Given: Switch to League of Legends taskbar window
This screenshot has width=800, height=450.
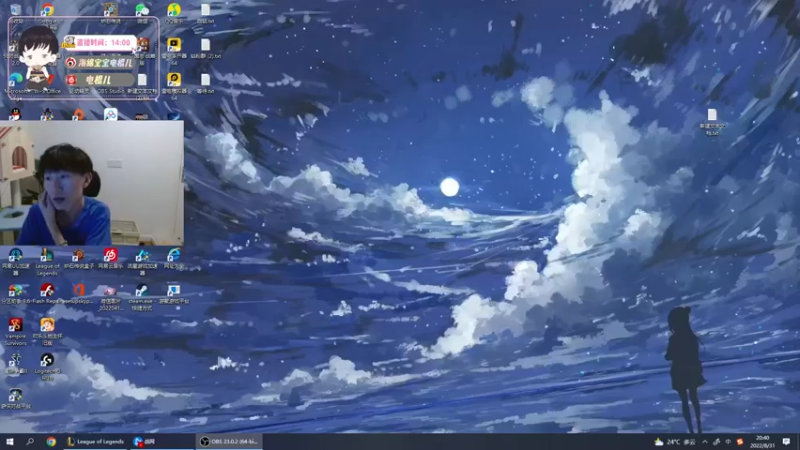Looking at the screenshot, I should coord(95,441).
